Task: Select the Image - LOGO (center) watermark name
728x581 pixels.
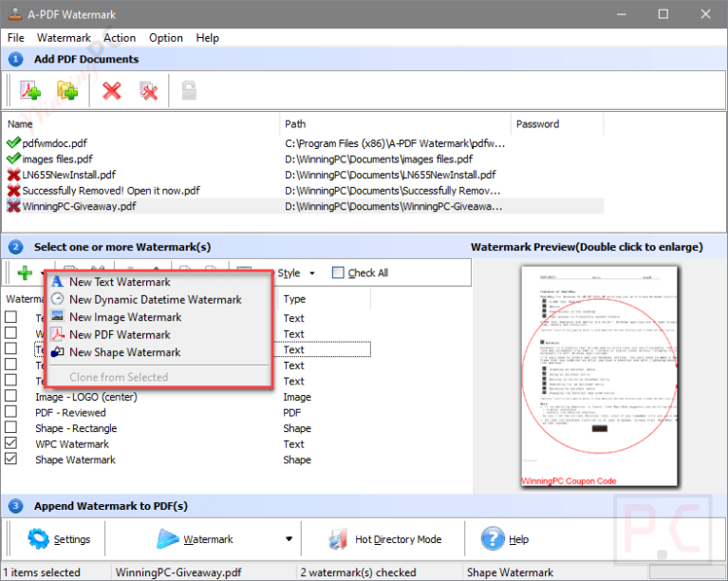Action: click(86, 397)
